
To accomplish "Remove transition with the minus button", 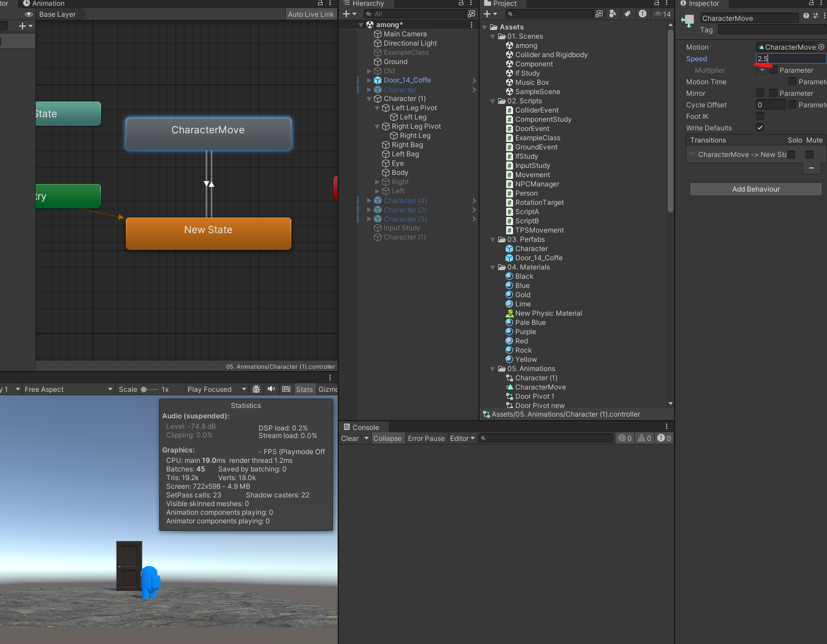I will pyautogui.click(x=811, y=168).
